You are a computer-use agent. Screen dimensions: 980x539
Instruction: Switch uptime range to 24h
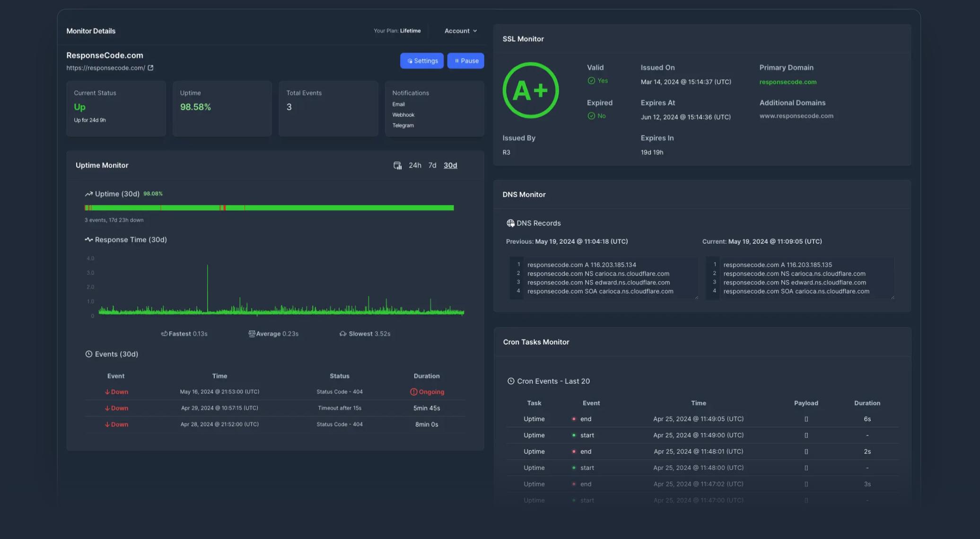[415, 165]
